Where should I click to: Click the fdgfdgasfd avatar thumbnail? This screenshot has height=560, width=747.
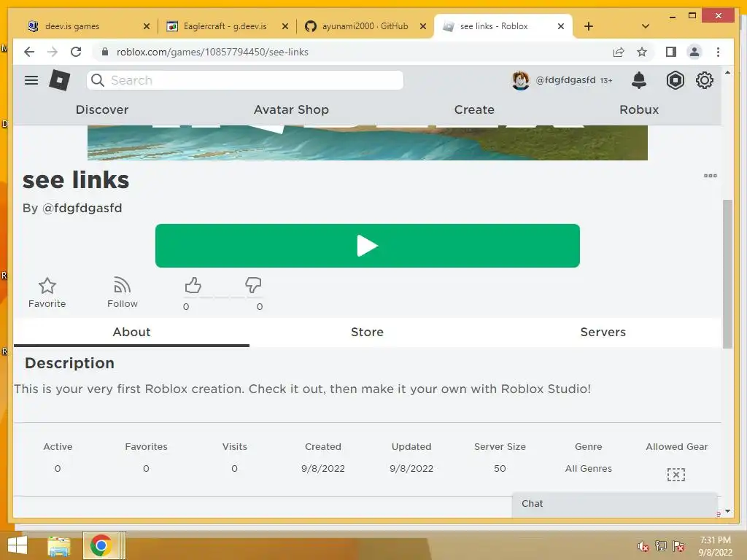tap(521, 80)
